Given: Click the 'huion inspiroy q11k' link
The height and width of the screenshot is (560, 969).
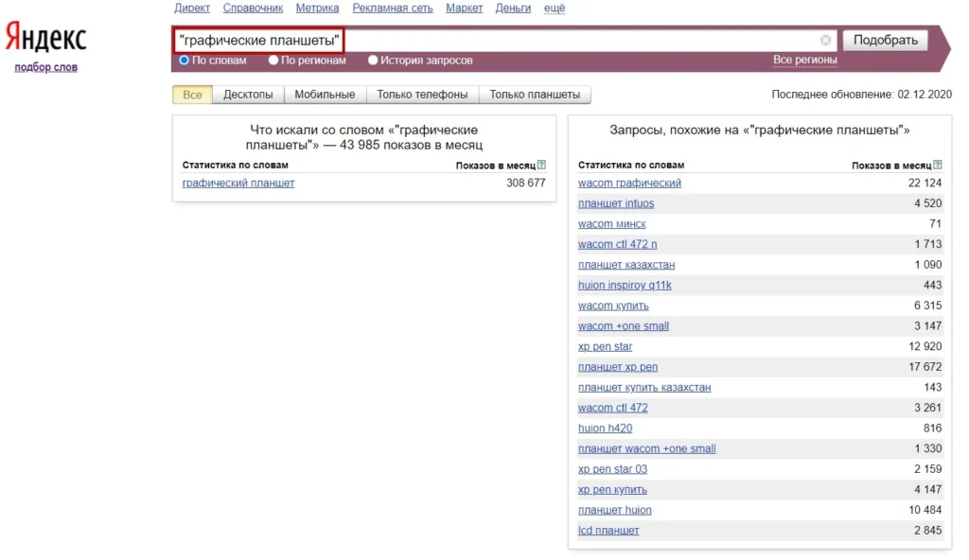Looking at the screenshot, I should 625,285.
